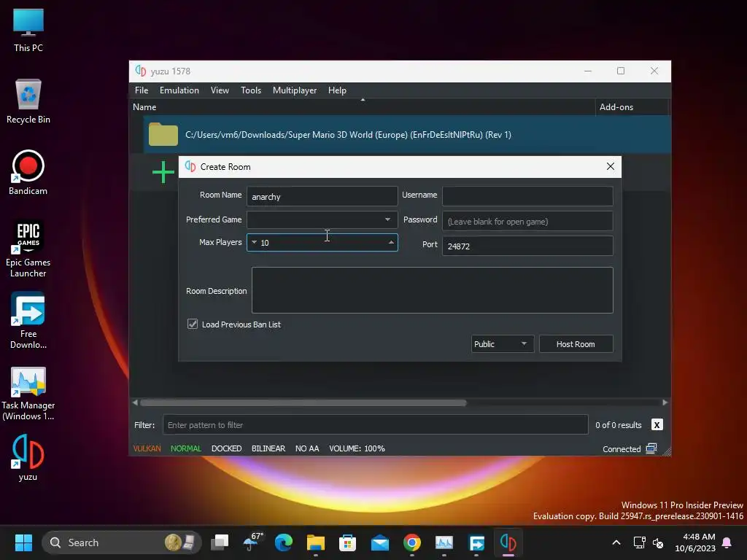The width and height of the screenshot is (747, 560).
Task: Open Epic Games Launcher desktop shortcut
Action: tap(28, 249)
